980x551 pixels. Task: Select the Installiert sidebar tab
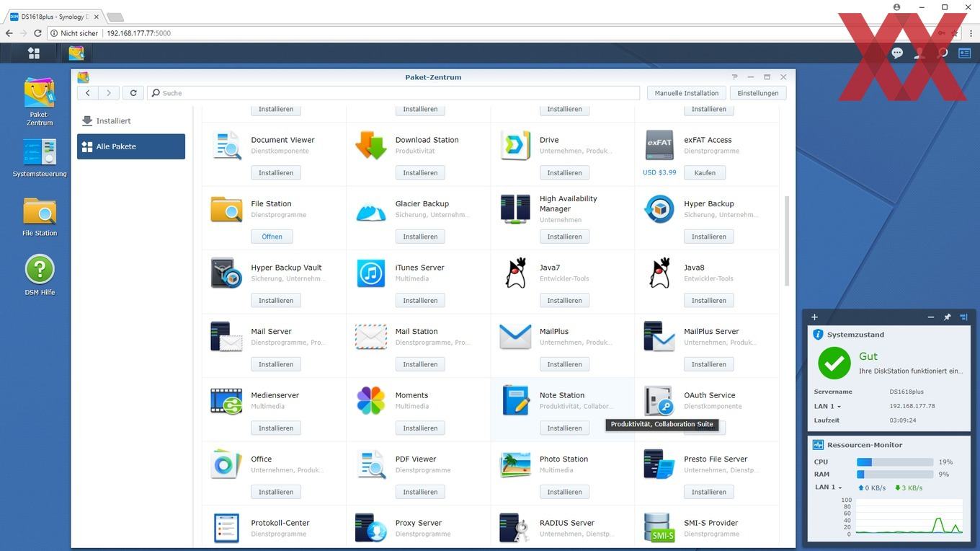[x=131, y=121]
